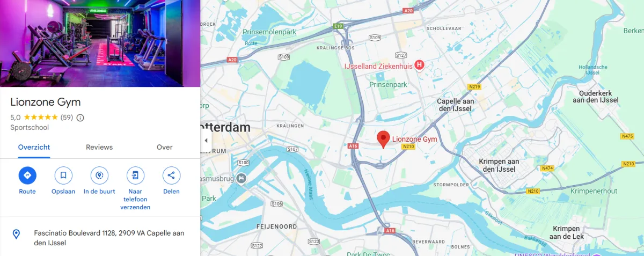Screen dimensions: 644x256
Task: Click the IJsselland Ziekenhuis hospital marker
Action: tap(420, 65)
